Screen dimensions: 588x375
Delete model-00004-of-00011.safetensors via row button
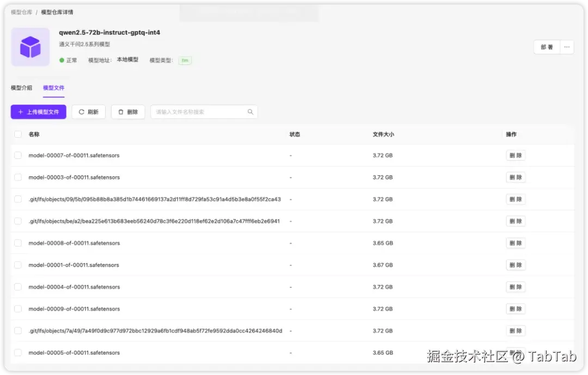click(516, 287)
